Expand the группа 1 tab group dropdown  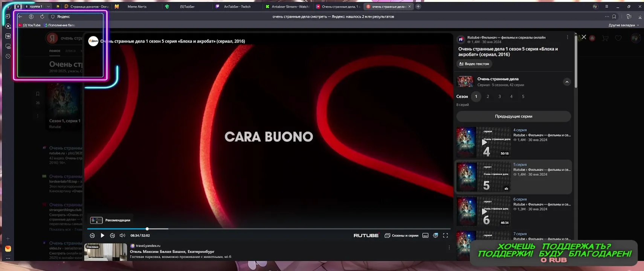click(x=48, y=6)
